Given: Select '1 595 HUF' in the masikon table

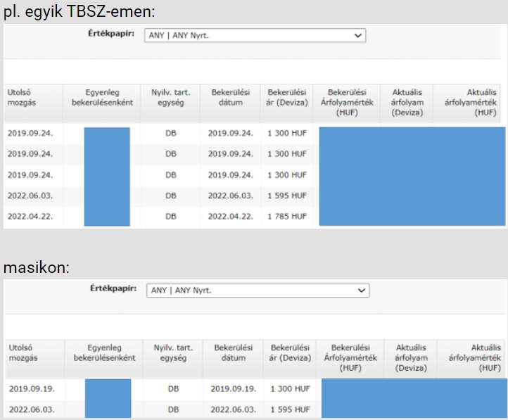Looking at the screenshot, I should (x=290, y=409).
